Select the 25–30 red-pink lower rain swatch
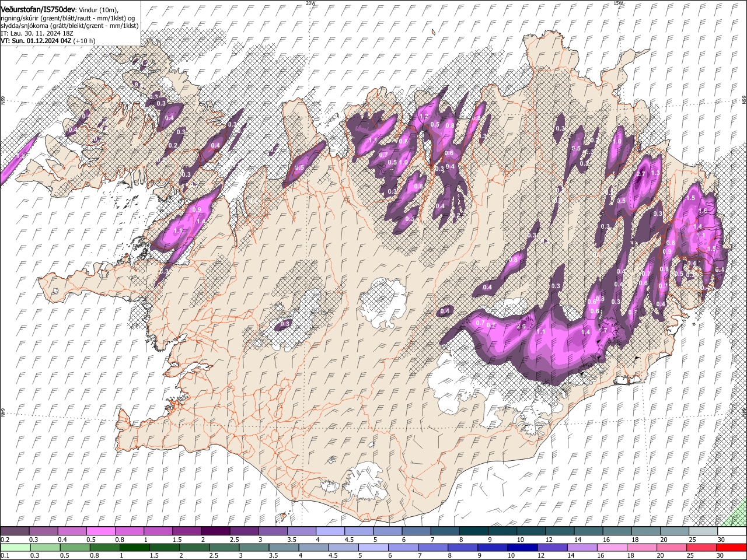Viewport: 747px width, 560px height. click(x=700, y=547)
